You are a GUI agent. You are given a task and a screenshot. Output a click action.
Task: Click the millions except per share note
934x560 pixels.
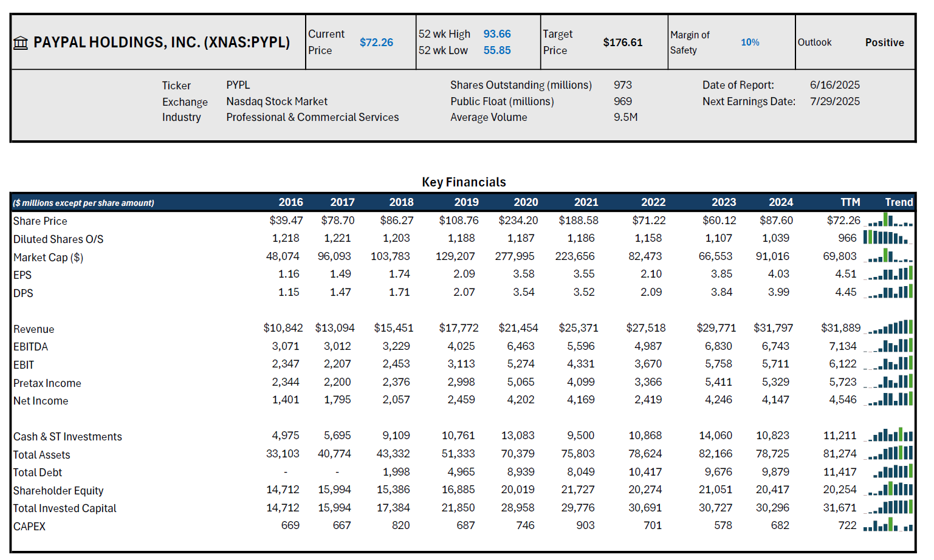coord(83,203)
